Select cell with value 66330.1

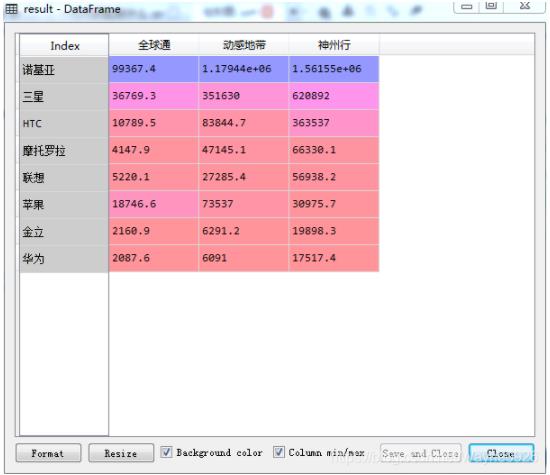pos(334,150)
